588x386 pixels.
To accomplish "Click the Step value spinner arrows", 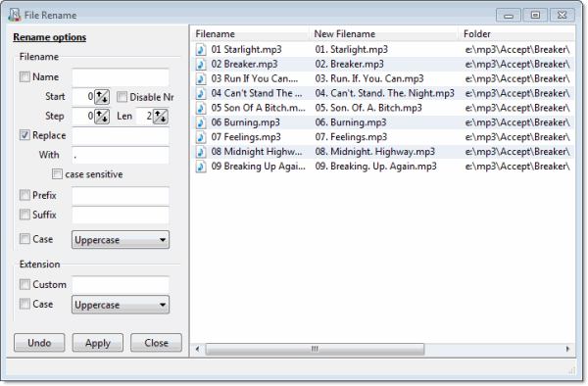I will (x=102, y=117).
